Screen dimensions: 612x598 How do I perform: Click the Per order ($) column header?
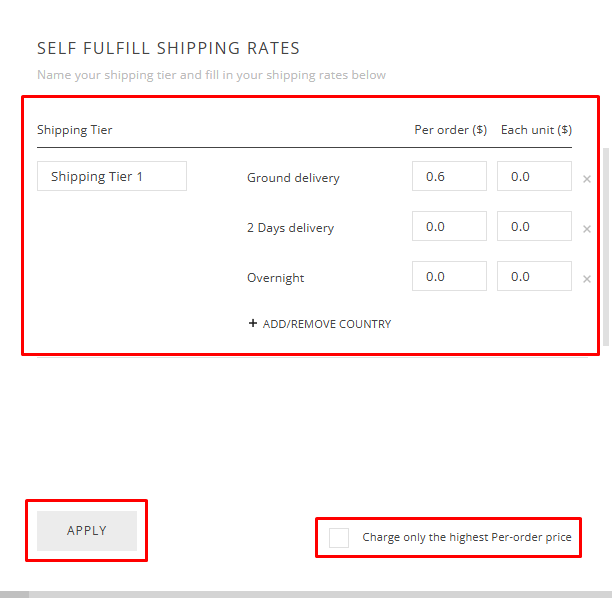click(x=450, y=130)
